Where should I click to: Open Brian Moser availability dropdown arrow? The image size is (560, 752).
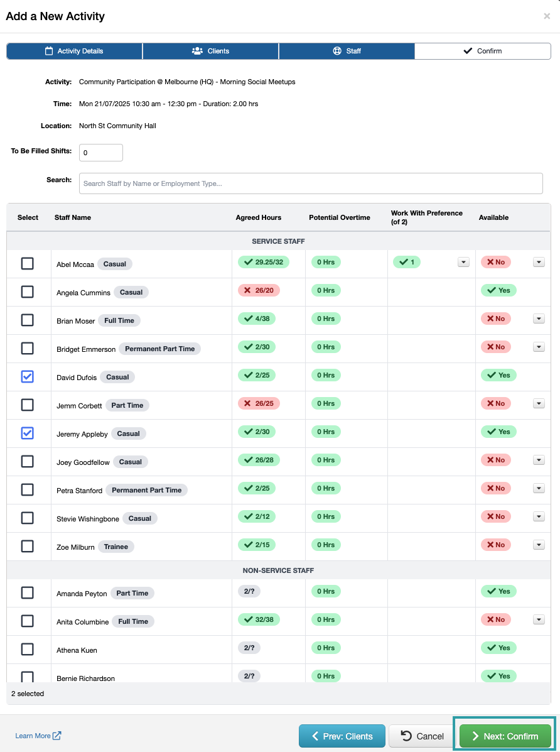[539, 319]
